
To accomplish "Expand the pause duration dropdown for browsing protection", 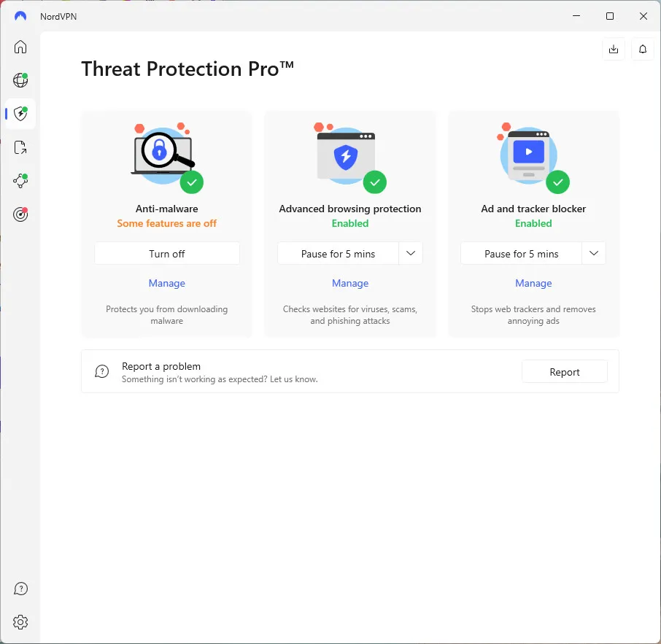I will (410, 253).
